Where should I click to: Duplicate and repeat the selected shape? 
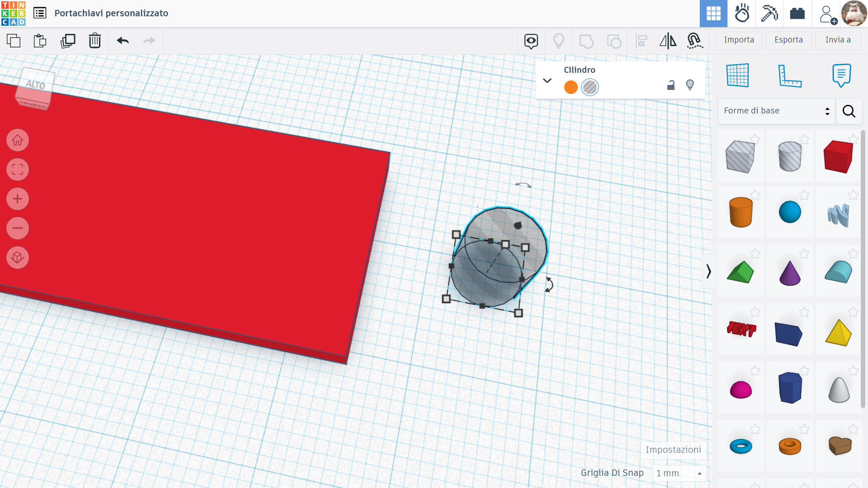click(x=68, y=41)
